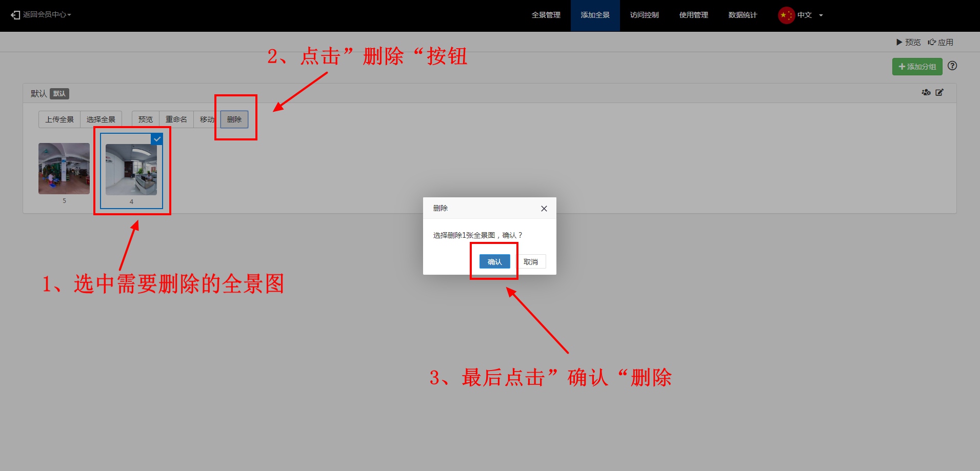The height and width of the screenshot is (471, 980).
Task: Click the 预览 play icon at top right
Action: click(899, 42)
